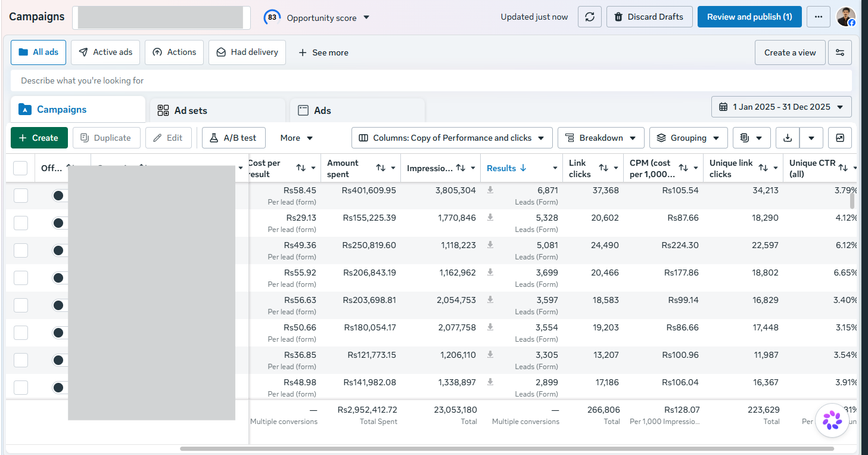The height and width of the screenshot is (455, 868).
Task: Click the green Create button
Action: [39, 138]
